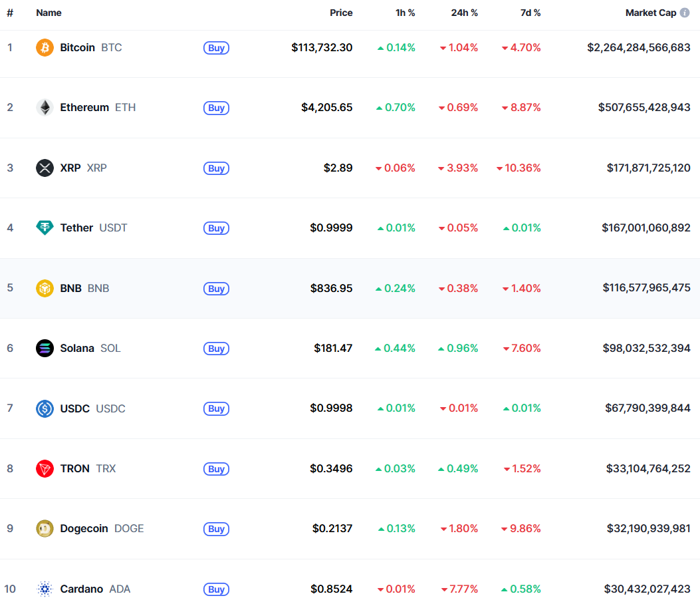Click the TRON red logo icon

[45, 468]
